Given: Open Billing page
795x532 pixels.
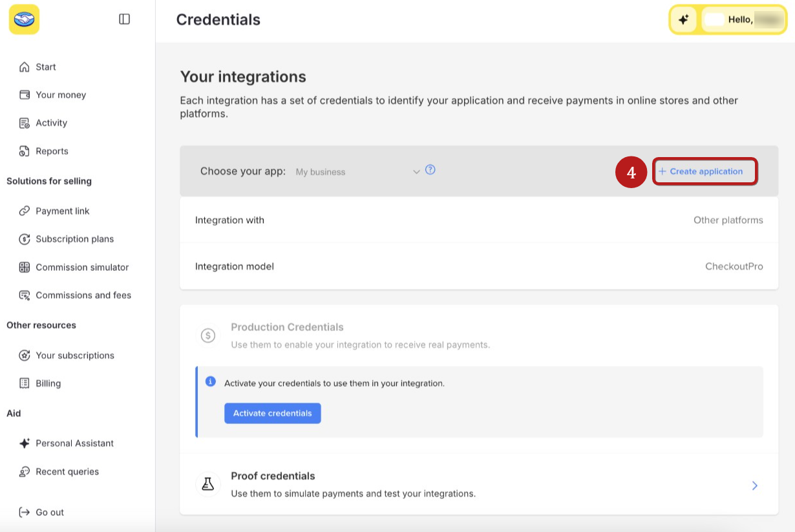Looking at the screenshot, I should (x=48, y=383).
